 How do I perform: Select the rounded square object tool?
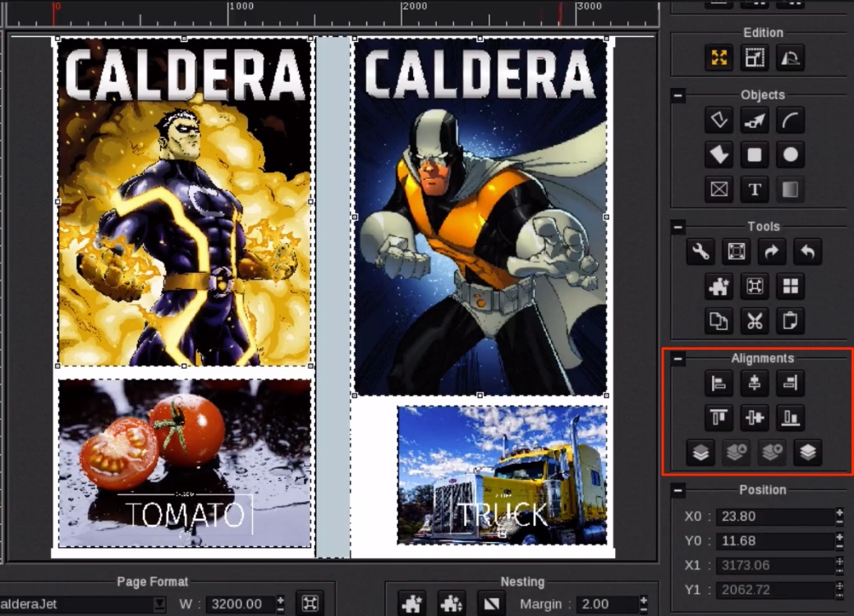[754, 154]
